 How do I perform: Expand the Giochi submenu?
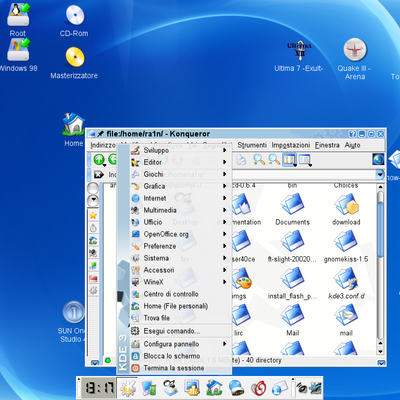click(180, 174)
